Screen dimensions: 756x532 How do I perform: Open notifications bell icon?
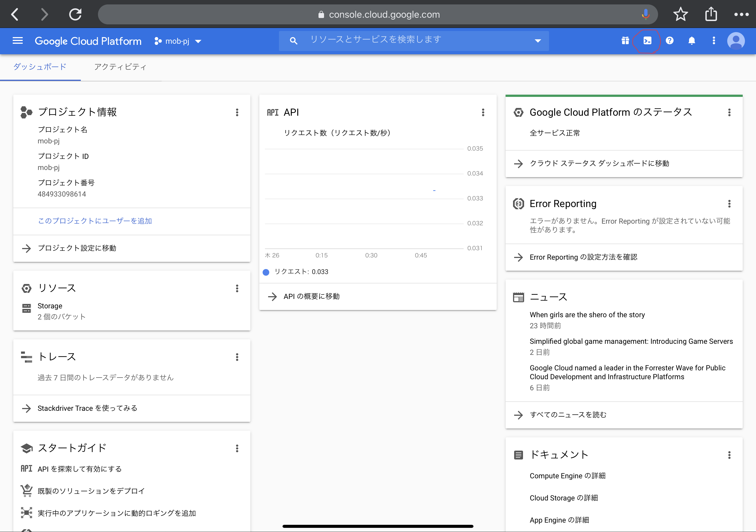tap(692, 41)
